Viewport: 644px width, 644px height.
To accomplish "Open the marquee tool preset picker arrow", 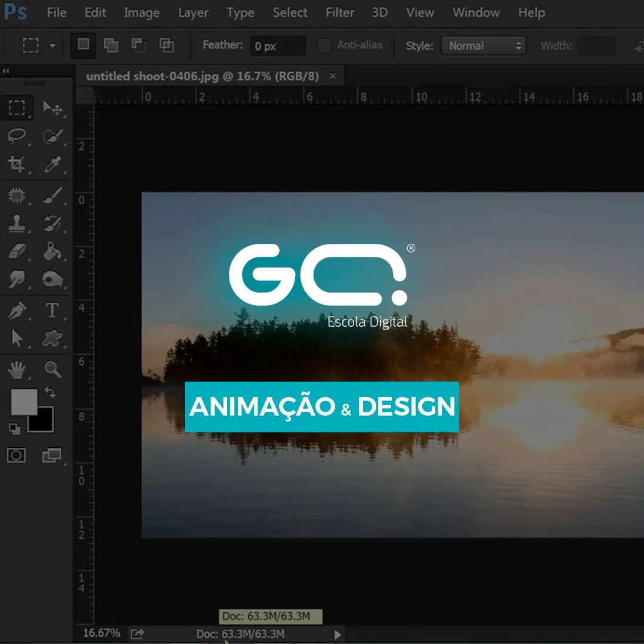I will [x=52, y=45].
